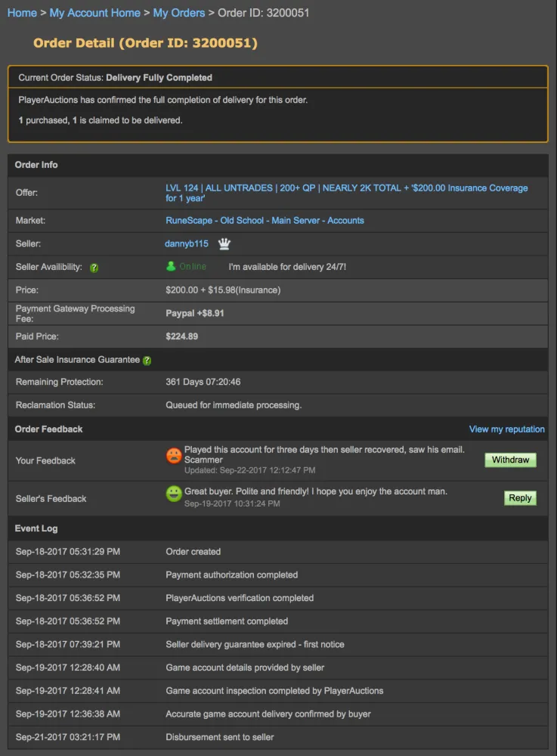Click the Sep-18-2017 05:31:29 PM timestamp
Image resolution: width=557 pixels, height=756 pixels.
[x=68, y=552]
